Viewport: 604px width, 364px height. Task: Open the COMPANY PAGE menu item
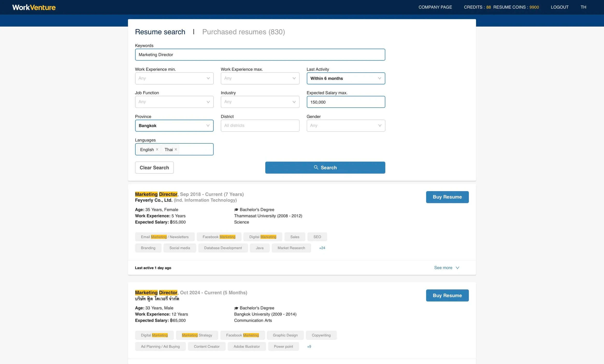point(435,7)
